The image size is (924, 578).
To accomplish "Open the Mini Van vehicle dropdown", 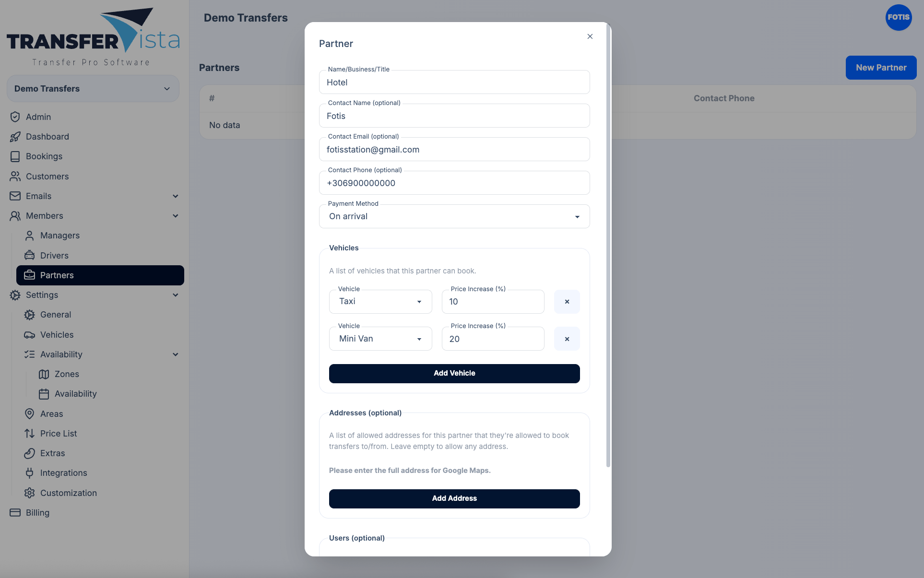I will pyautogui.click(x=380, y=339).
